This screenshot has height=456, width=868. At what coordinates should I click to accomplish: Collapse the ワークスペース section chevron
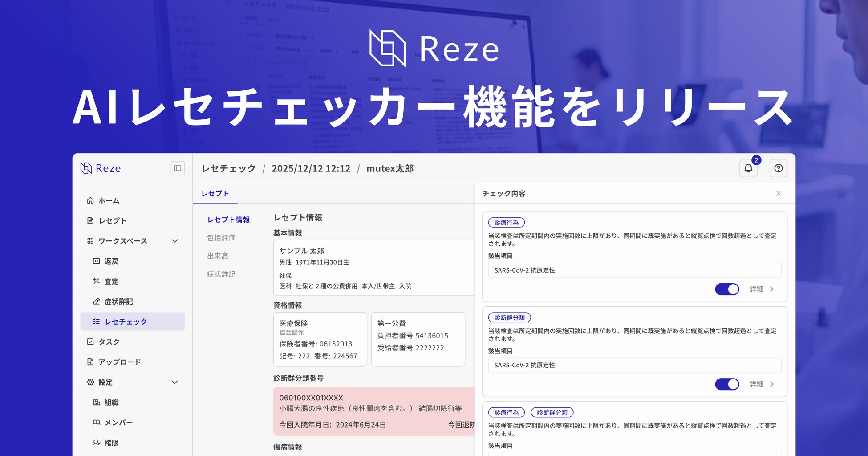pos(175,241)
